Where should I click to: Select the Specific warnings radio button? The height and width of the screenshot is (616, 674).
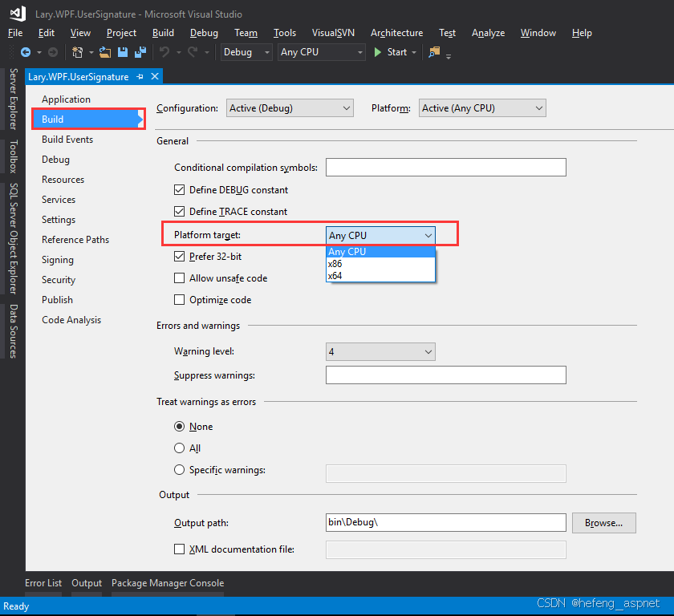click(x=179, y=469)
